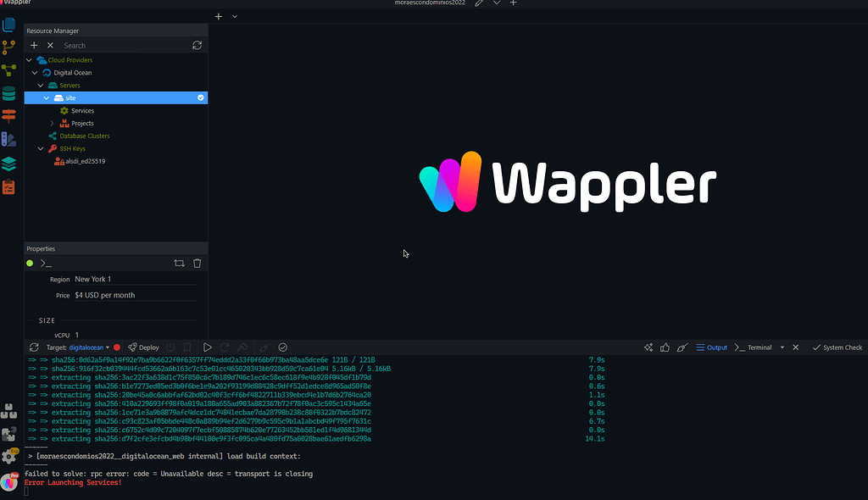Image resolution: width=868 pixels, height=500 pixels.
Task: Close the bottom output panel
Action: [795, 347]
